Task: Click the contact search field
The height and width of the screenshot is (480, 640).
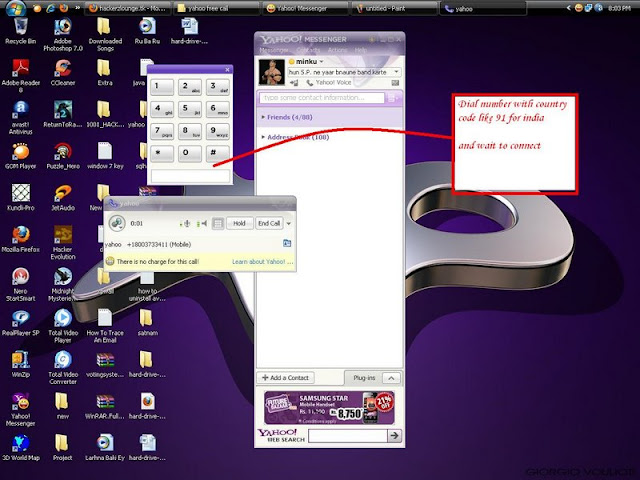Action: pos(322,98)
